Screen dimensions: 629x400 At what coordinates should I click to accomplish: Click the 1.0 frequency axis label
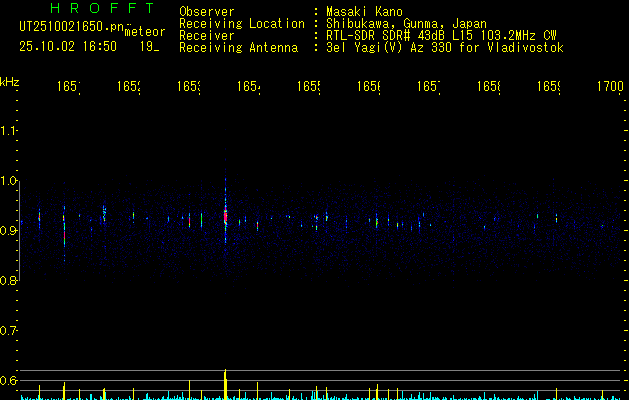point(8,181)
